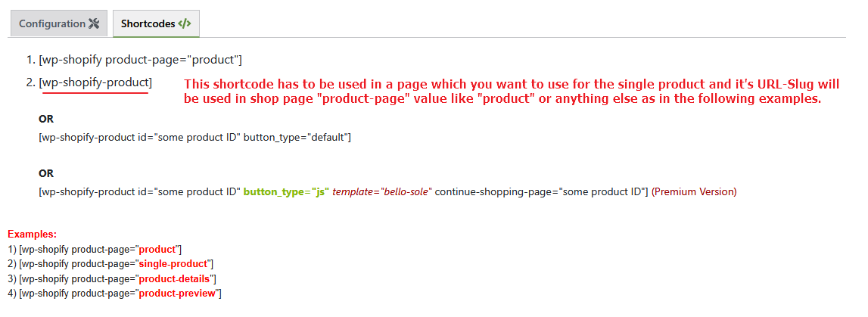
Task: Click the shortcode with button_type="default"
Action: click(x=194, y=137)
